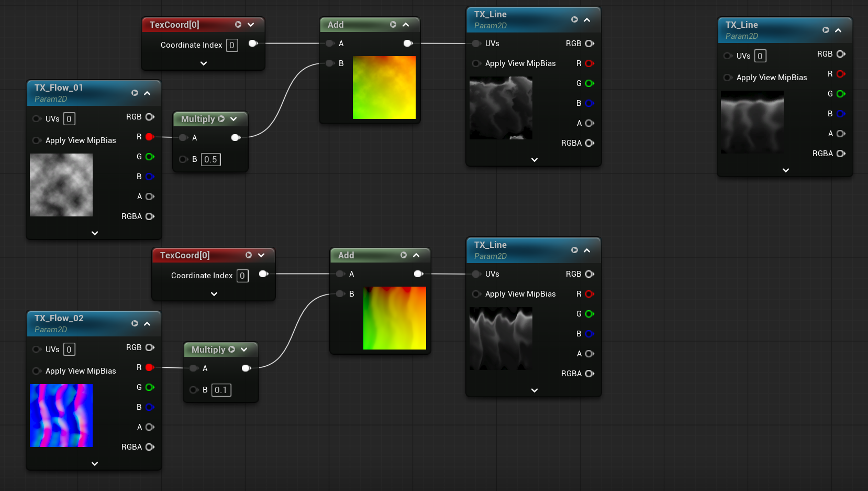This screenshot has height=491, width=868.
Task: Expand the upper TexCoord[0] header chevron
Action: (x=251, y=25)
